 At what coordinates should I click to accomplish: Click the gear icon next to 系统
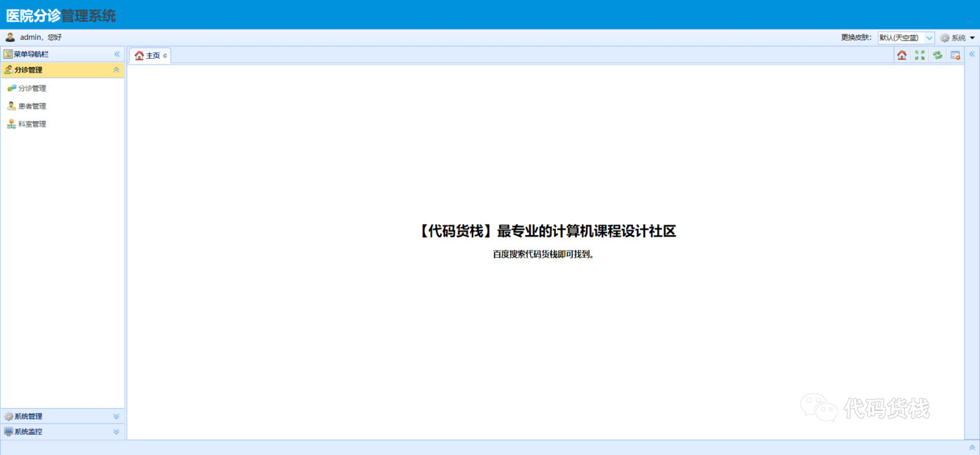point(944,38)
